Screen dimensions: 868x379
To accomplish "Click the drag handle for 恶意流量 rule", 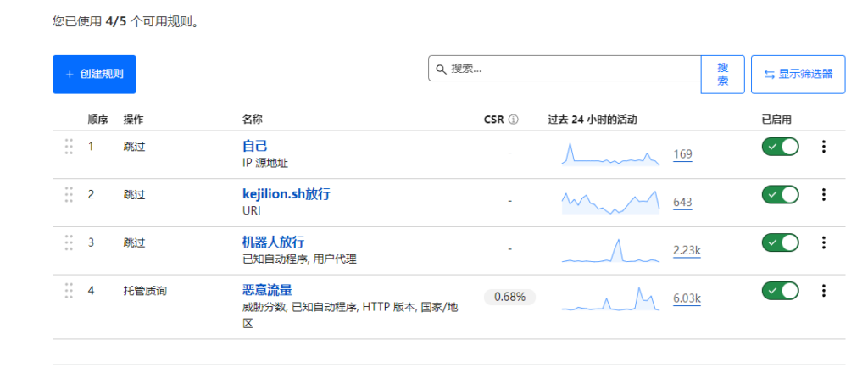I will [69, 291].
